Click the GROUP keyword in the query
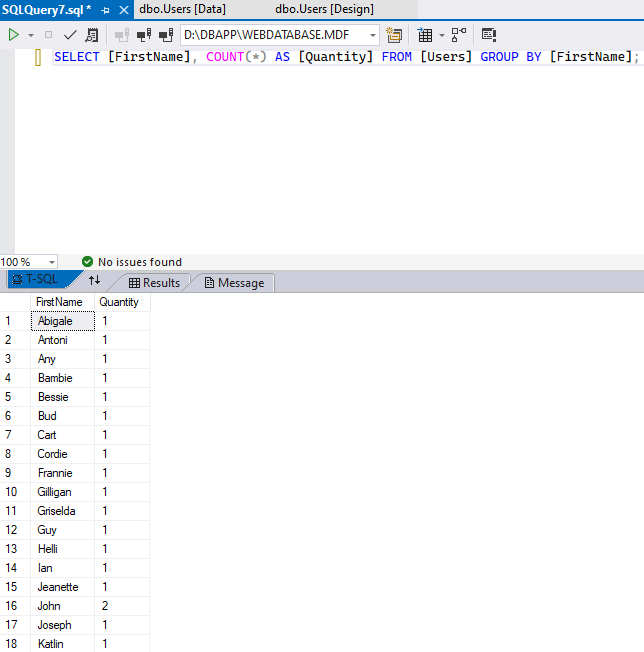 pos(499,57)
